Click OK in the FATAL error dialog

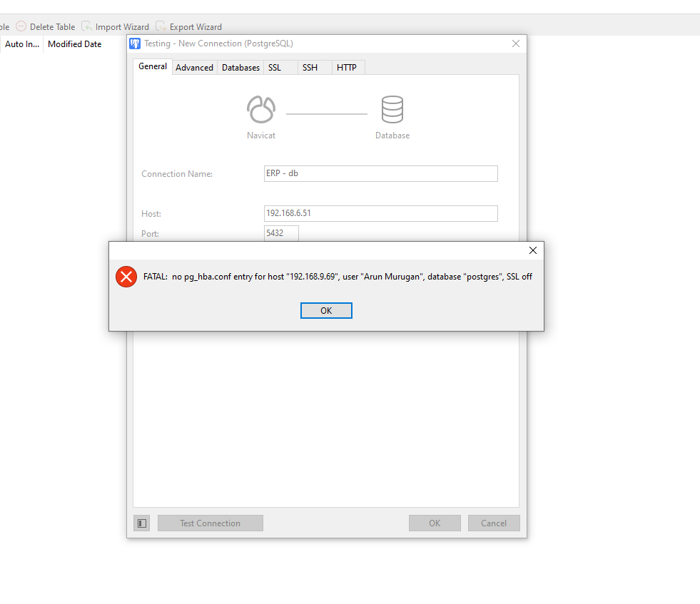[326, 310]
